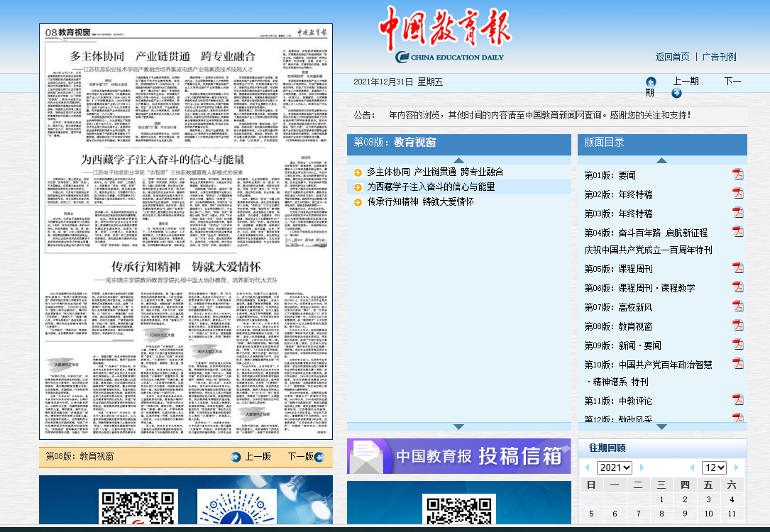Image resolution: width=770 pixels, height=532 pixels.
Task: Open the PDF for 第04版 奋斗百年路
Action: pos(737,232)
